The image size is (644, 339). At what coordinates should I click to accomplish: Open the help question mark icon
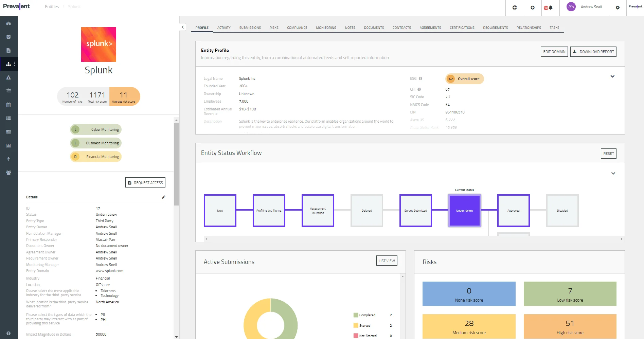point(8,333)
